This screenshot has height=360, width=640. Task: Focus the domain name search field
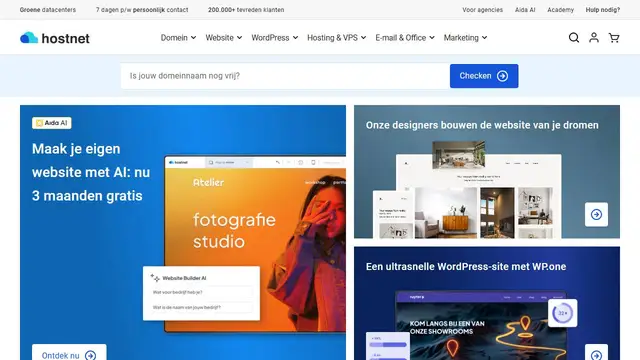(285, 76)
